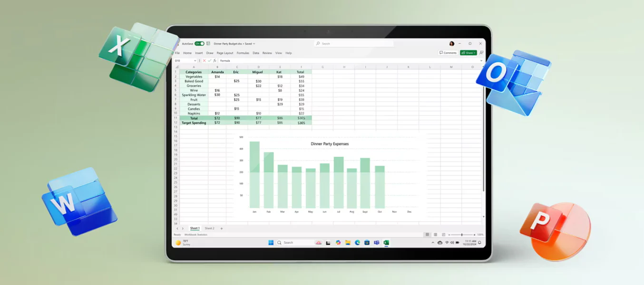This screenshot has height=285, width=644.
Task: Select the Miguel column header cell
Action: coord(258,72)
